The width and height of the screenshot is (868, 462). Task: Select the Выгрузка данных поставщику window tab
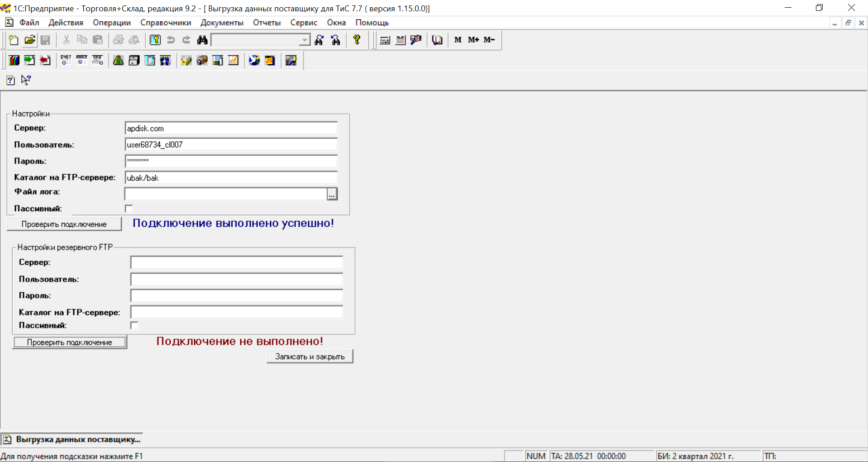coord(72,439)
